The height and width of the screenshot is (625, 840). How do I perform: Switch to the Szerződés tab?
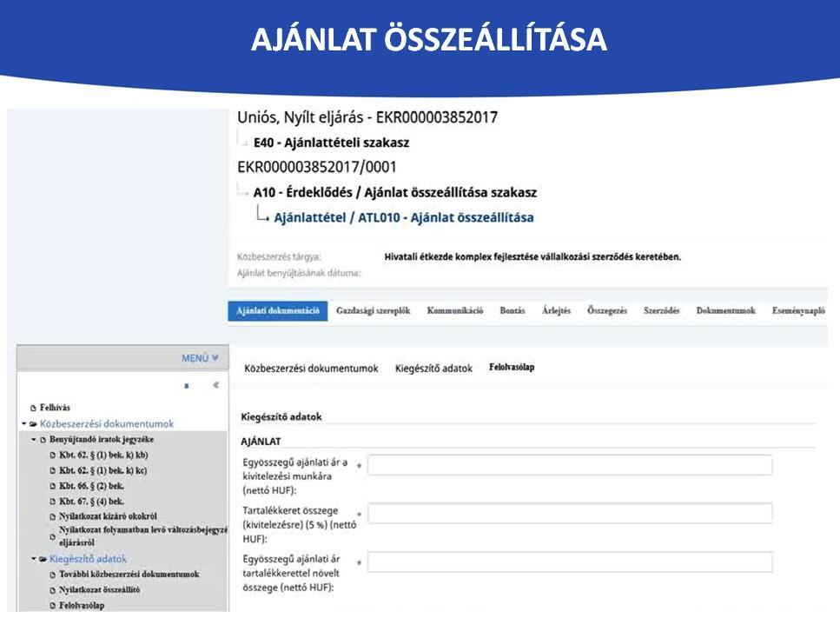pyautogui.click(x=661, y=311)
